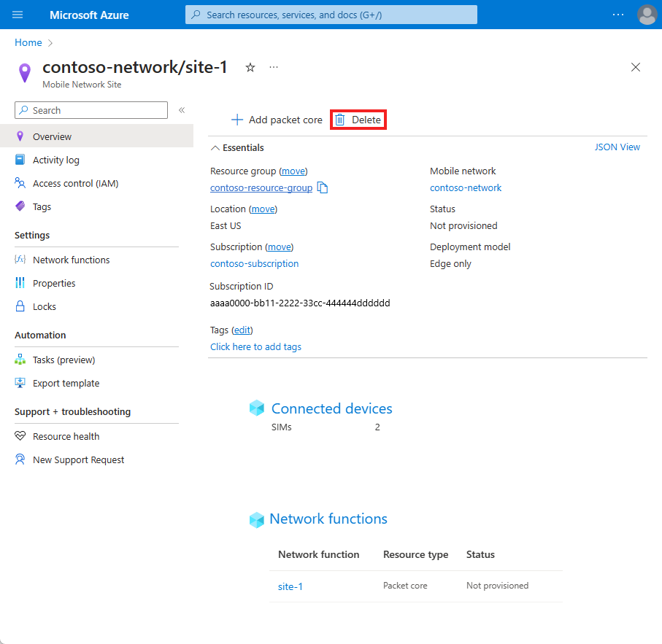Click the Network functions cube icon
The height and width of the screenshot is (644, 662).
click(x=257, y=519)
